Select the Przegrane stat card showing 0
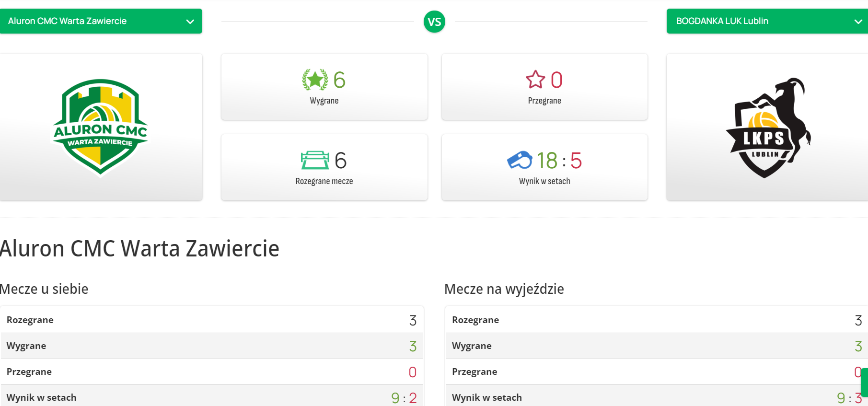 [544, 87]
